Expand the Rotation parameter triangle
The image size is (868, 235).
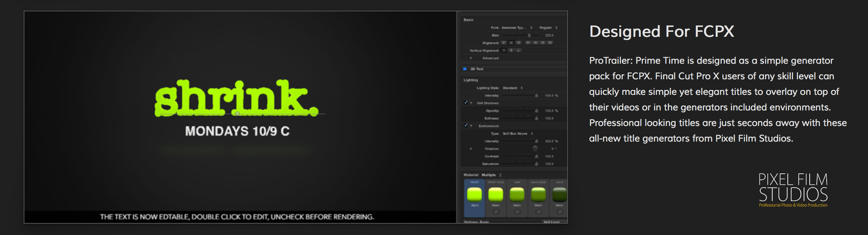coord(471,149)
